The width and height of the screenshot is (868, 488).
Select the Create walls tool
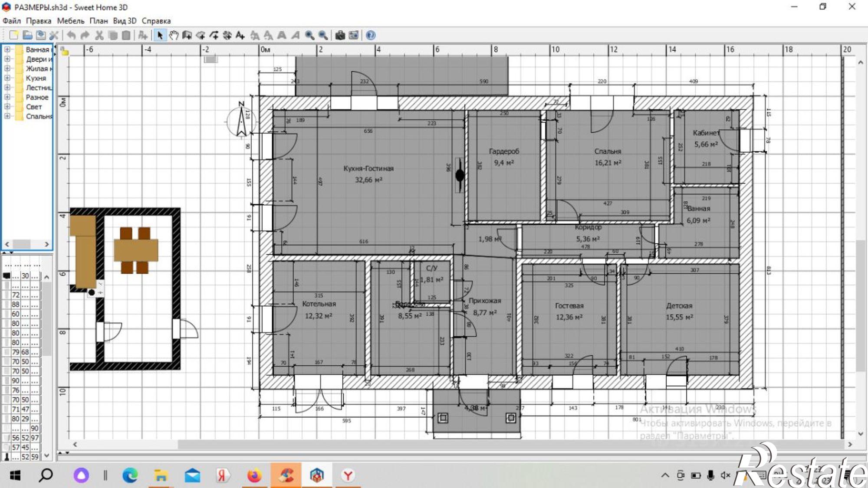pyautogui.click(x=187, y=35)
